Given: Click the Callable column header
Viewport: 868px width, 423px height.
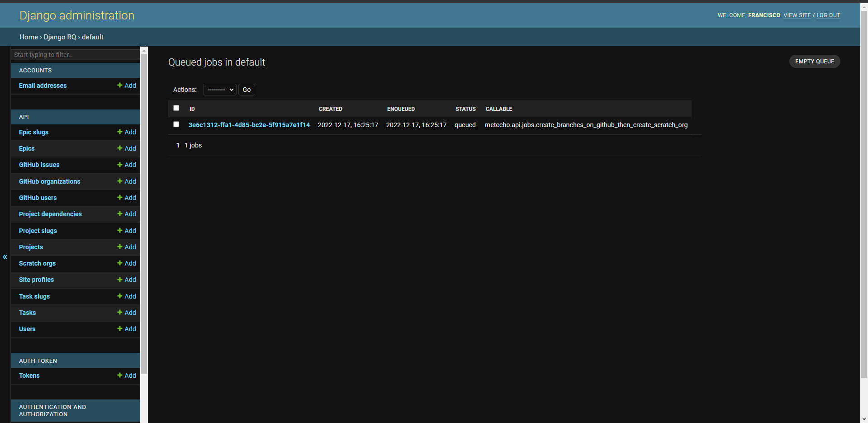Looking at the screenshot, I should click(x=499, y=109).
